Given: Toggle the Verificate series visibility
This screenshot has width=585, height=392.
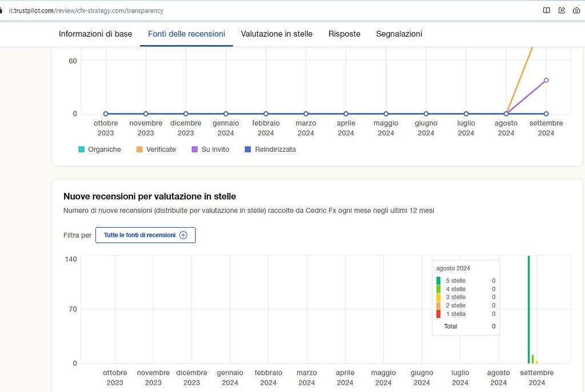Looking at the screenshot, I should coord(155,149).
